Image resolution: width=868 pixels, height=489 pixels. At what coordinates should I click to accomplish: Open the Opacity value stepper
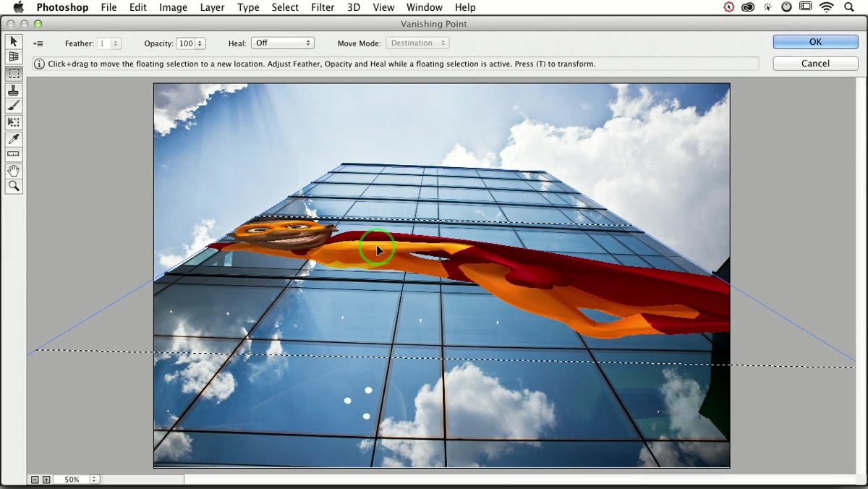tap(200, 43)
